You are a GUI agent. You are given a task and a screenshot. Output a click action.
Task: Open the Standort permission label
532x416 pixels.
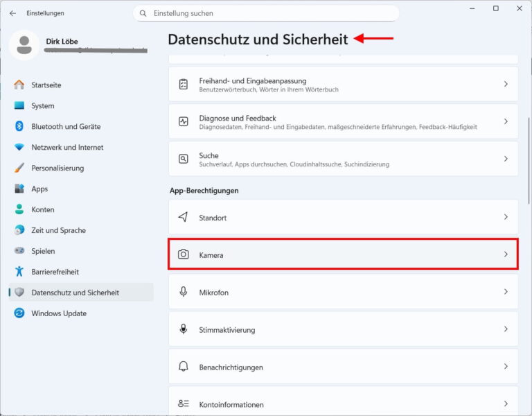point(213,218)
